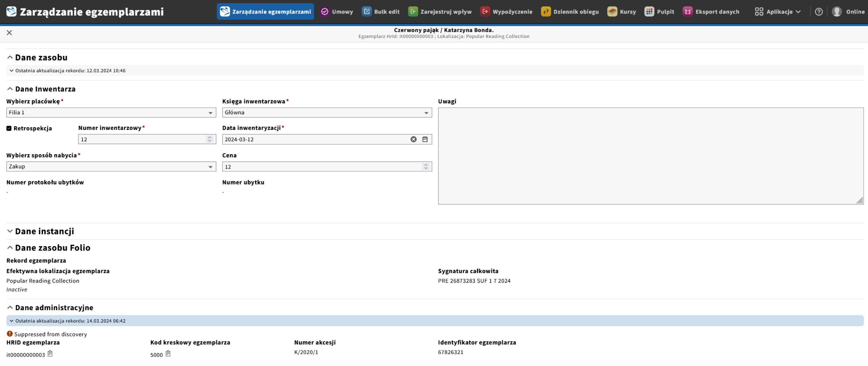The height and width of the screenshot is (366, 868).
Task: Click the calendar icon in Data inwentaryzacji
Action: (x=425, y=139)
